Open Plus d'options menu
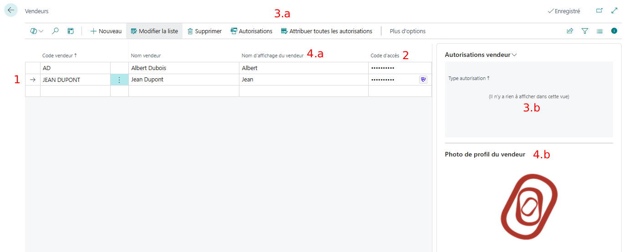The width and height of the screenshot is (644, 252). pyautogui.click(x=408, y=31)
